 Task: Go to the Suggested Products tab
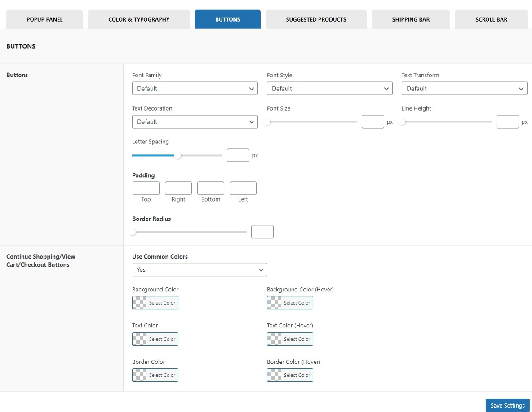click(x=316, y=19)
